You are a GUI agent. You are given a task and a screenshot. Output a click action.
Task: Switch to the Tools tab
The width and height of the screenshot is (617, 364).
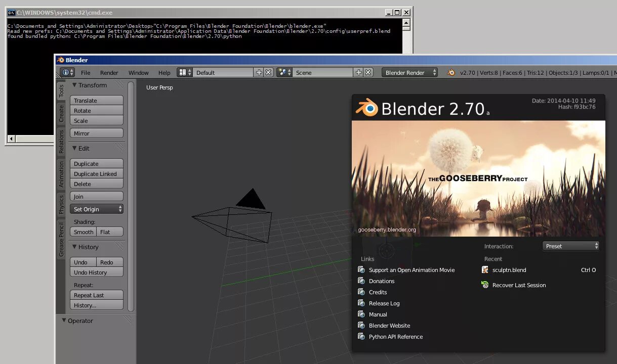[x=61, y=91]
